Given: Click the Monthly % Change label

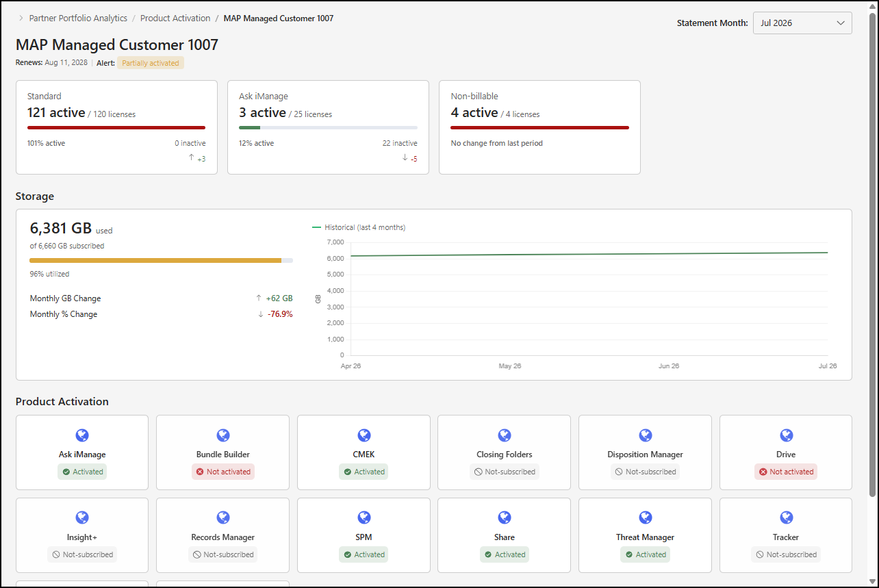Looking at the screenshot, I should (64, 314).
